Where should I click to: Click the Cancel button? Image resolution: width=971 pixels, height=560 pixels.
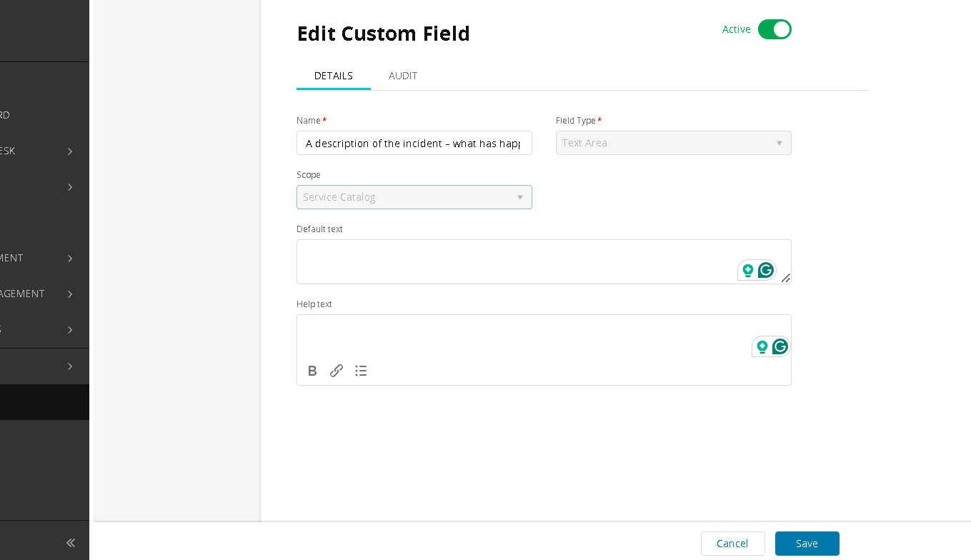(732, 544)
